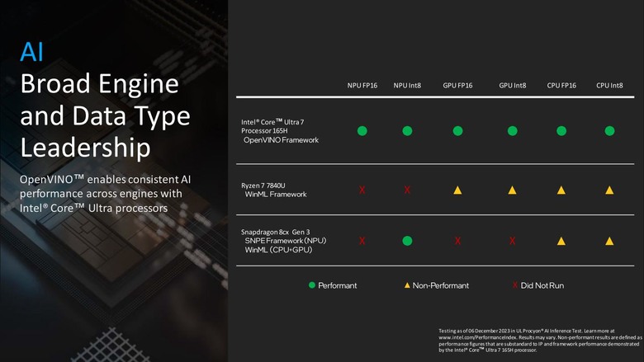
Task: Click the OpenVINO Framework text
Action: [281, 140]
